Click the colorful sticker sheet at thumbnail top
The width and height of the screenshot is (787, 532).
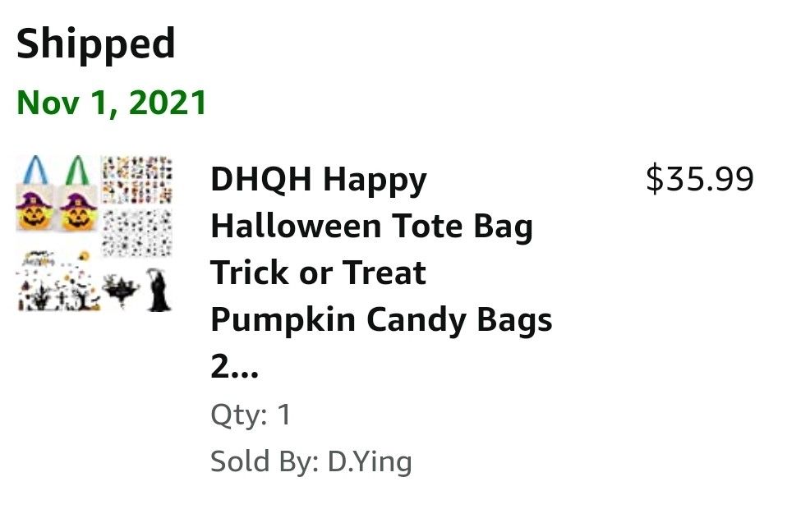[x=136, y=181]
